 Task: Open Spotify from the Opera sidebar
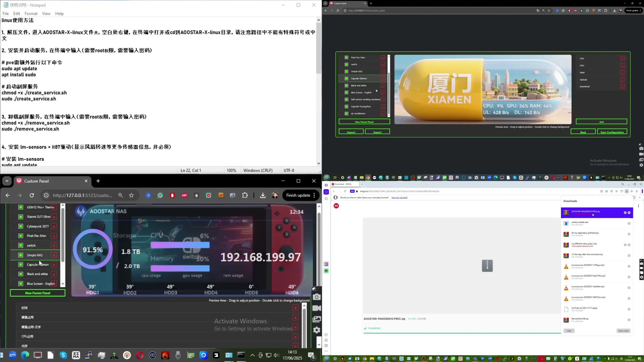coord(326,271)
